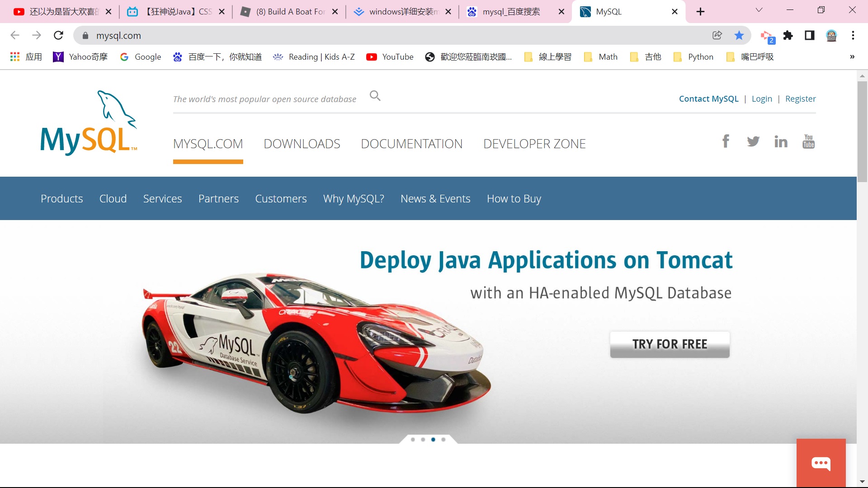Image resolution: width=868 pixels, height=488 pixels.
Task: Open the DOCUMENTATION section
Action: (412, 144)
